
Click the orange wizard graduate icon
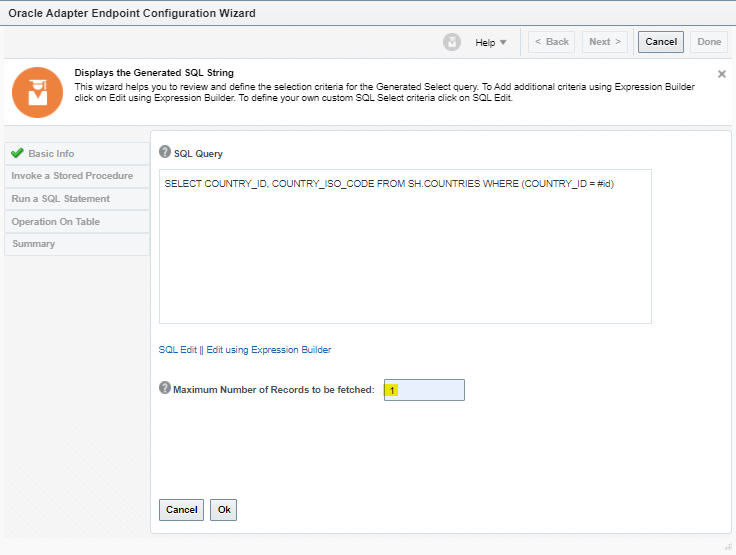click(x=37, y=94)
